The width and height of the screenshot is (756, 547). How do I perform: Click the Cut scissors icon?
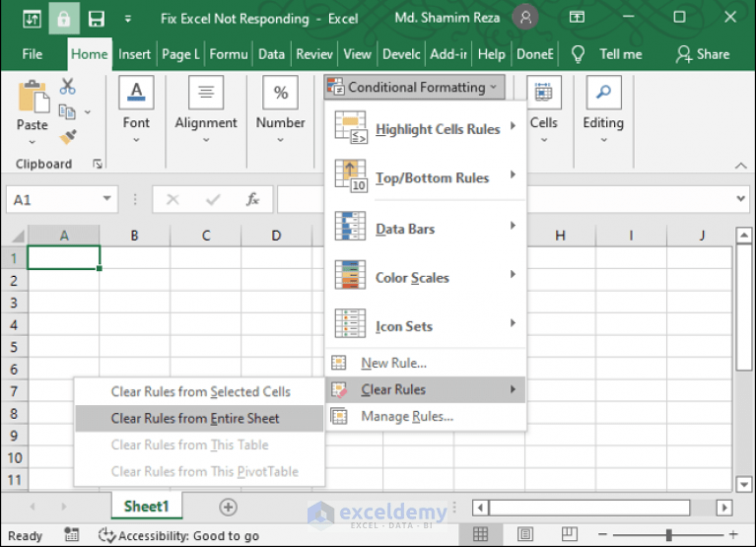pos(67,87)
